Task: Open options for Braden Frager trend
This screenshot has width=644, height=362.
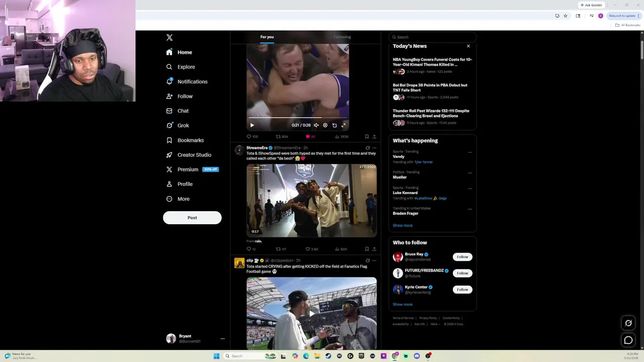Action: click(470, 209)
